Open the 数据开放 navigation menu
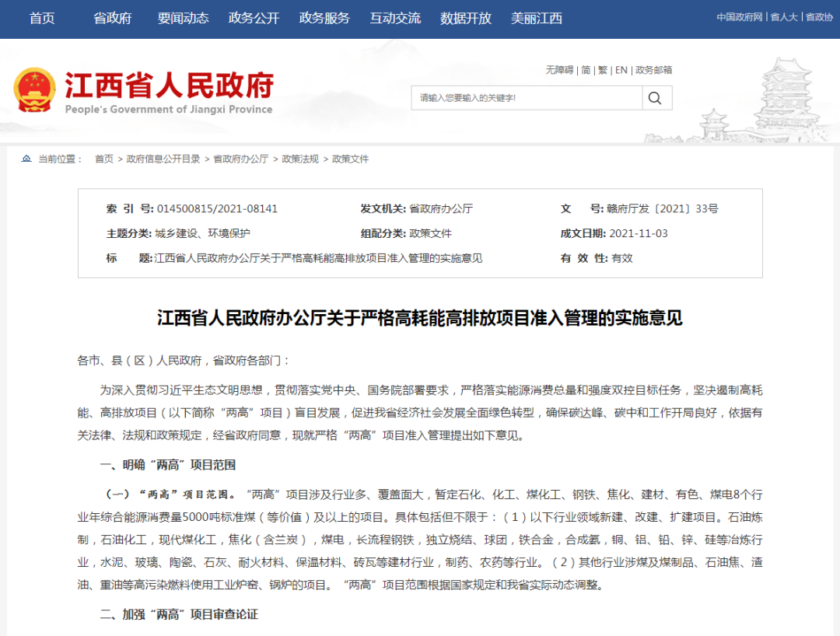840x636 pixels. point(466,18)
